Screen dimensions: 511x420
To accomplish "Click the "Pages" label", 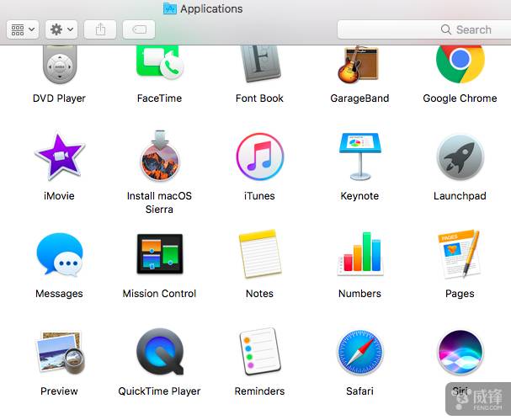I will pos(460,294).
